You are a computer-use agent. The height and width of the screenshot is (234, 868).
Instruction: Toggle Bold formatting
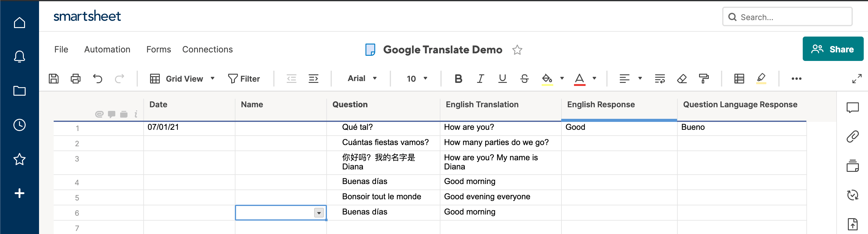[458, 79]
